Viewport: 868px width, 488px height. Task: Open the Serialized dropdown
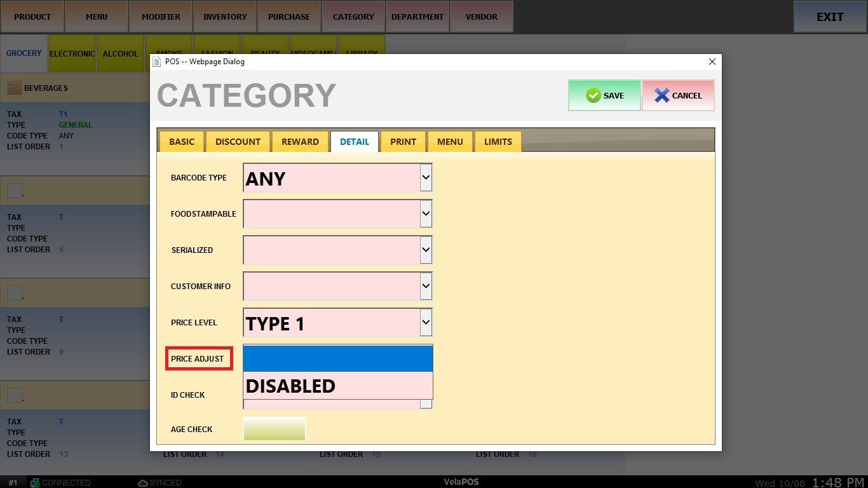[x=426, y=250]
